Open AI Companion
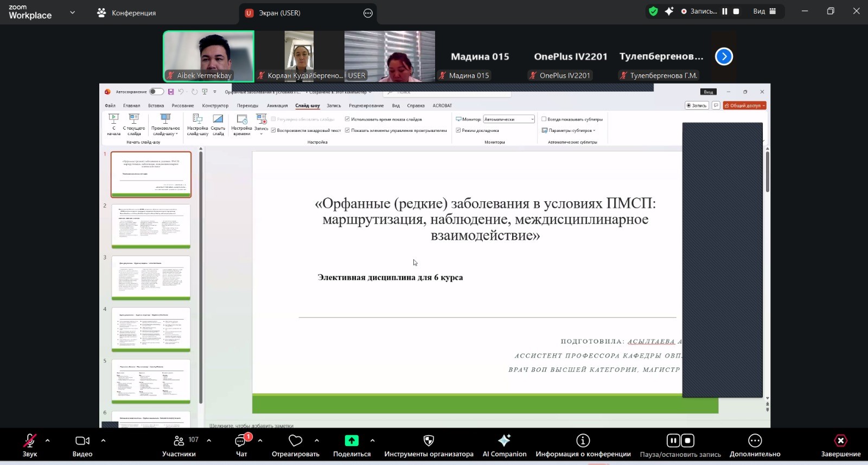 click(504, 441)
